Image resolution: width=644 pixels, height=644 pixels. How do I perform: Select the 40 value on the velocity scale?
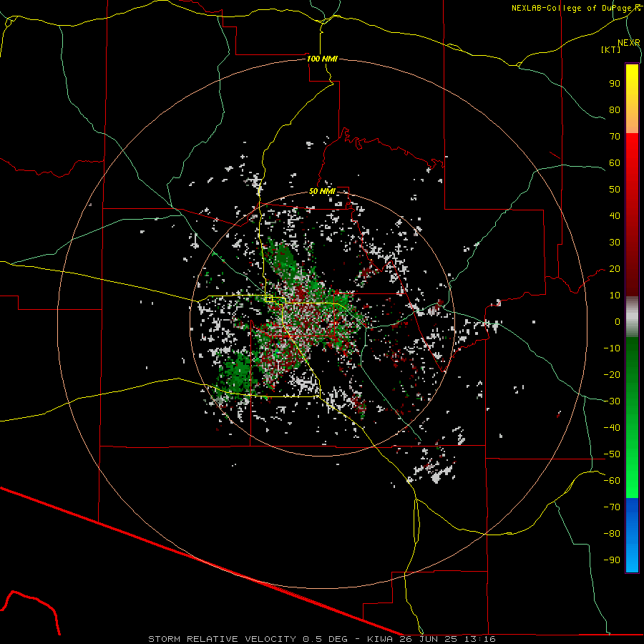point(615,215)
